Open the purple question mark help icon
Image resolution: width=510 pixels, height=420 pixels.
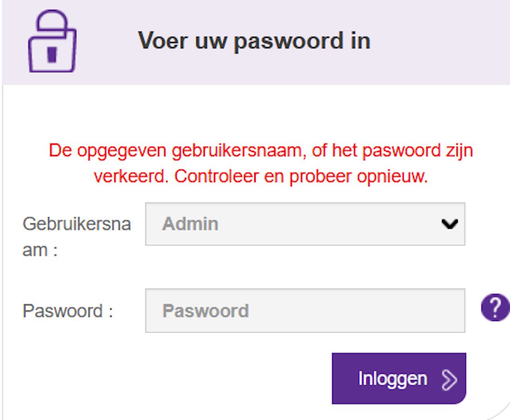click(495, 308)
